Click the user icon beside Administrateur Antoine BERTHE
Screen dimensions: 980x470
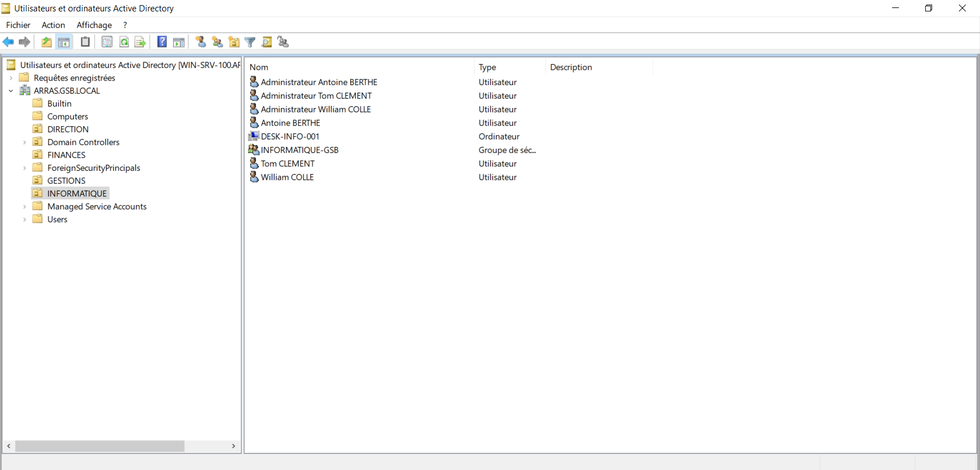click(x=254, y=82)
